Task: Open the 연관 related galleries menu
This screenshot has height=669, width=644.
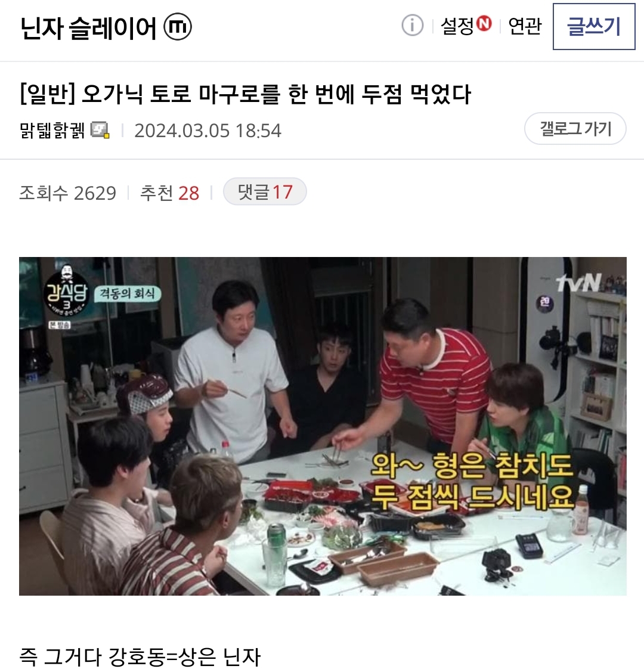Action: (525, 26)
